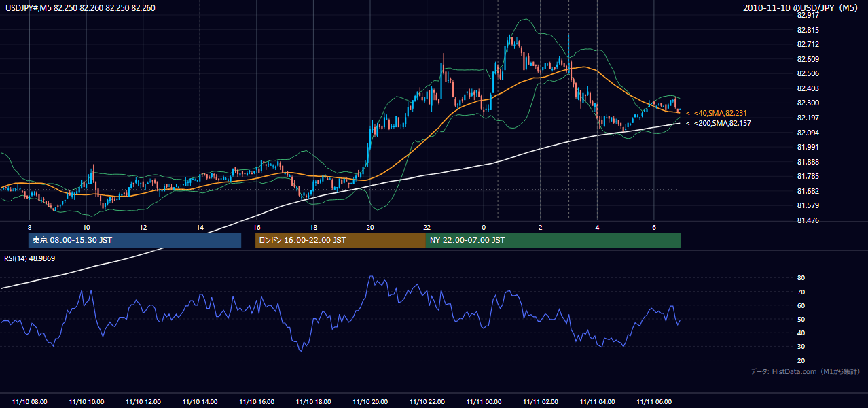Click the 11/10 10:00 bottom time label

[x=86, y=402]
